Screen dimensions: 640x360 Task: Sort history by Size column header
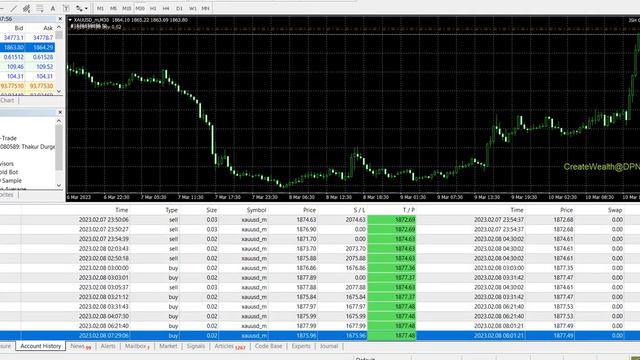pos(211,210)
